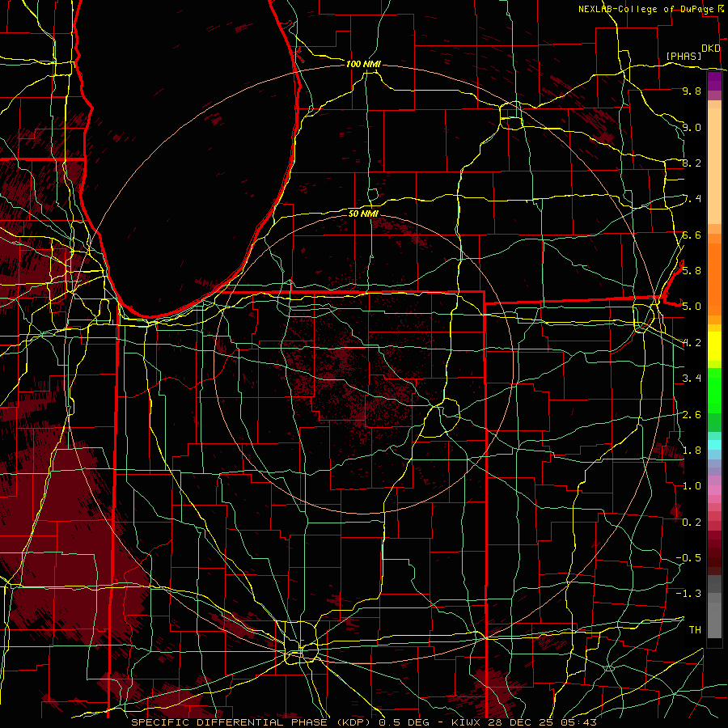Select the pink color bar segment
This screenshot has width=728, height=728.
[714, 490]
